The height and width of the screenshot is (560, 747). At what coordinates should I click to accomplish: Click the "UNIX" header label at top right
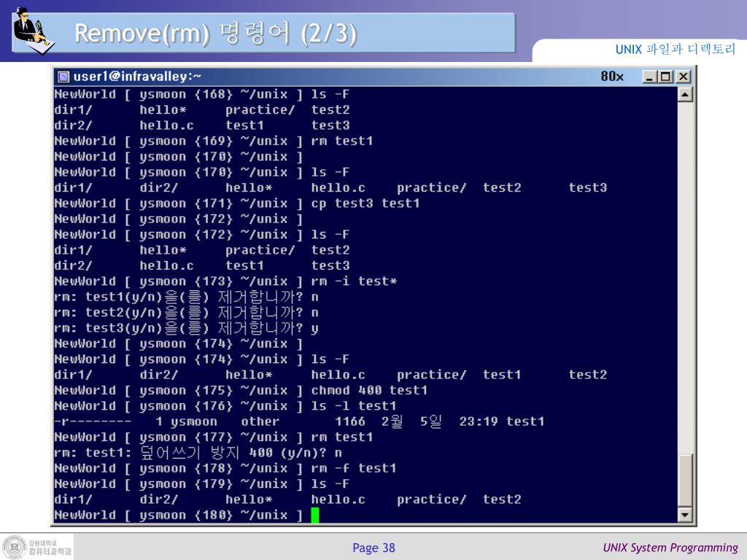(x=629, y=50)
